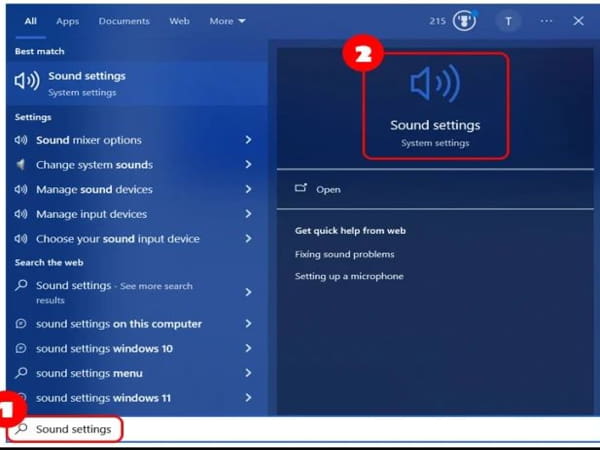Switch to the Web tab
This screenshot has width=600, height=450.
(x=179, y=21)
